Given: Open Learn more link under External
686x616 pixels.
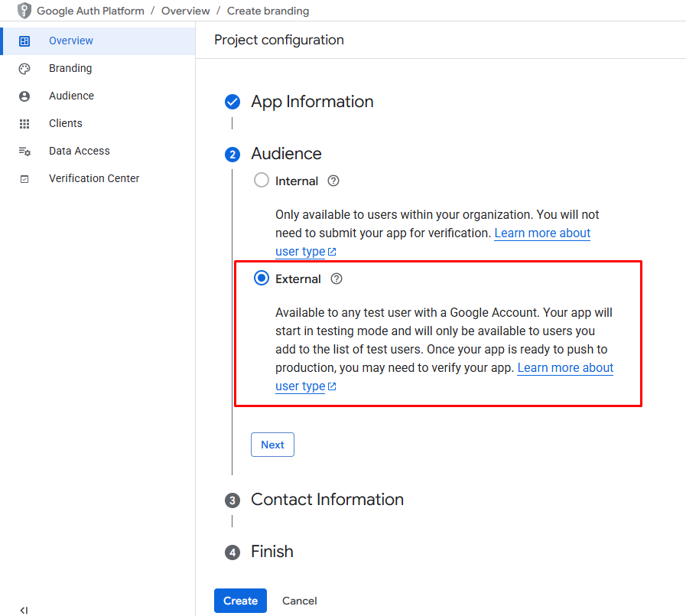Looking at the screenshot, I should 565,368.
